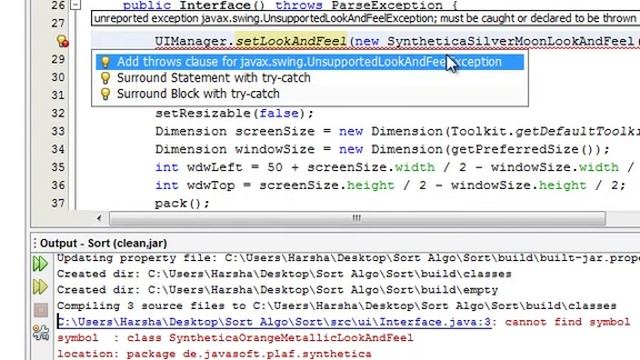Click lightbulb icon beside 'Surround Statement'
This screenshot has height=360, width=640.
(x=105, y=78)
